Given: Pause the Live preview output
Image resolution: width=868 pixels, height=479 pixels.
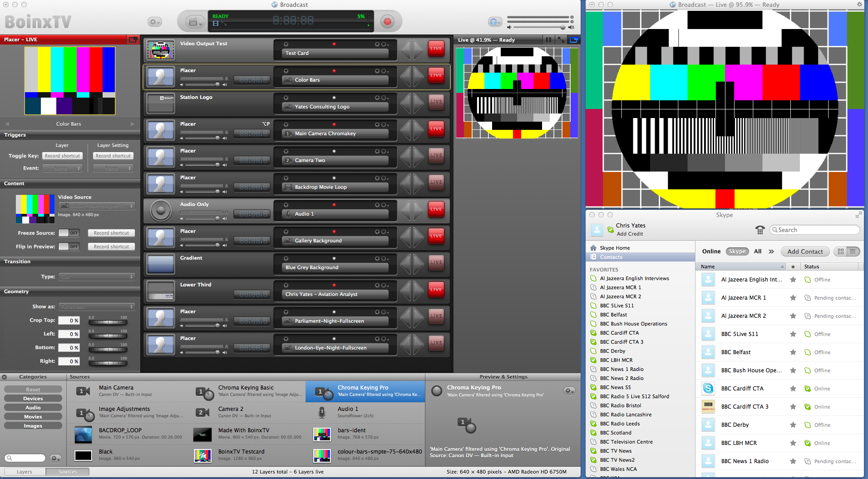Looking at the screenshot, I should (548, 40).
